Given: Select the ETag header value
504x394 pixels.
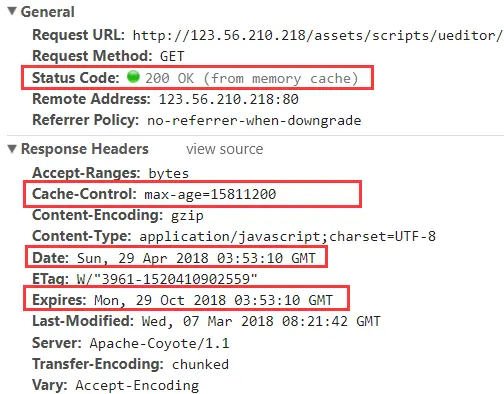Looking at the screenshot, I should (x=167, y=279).
